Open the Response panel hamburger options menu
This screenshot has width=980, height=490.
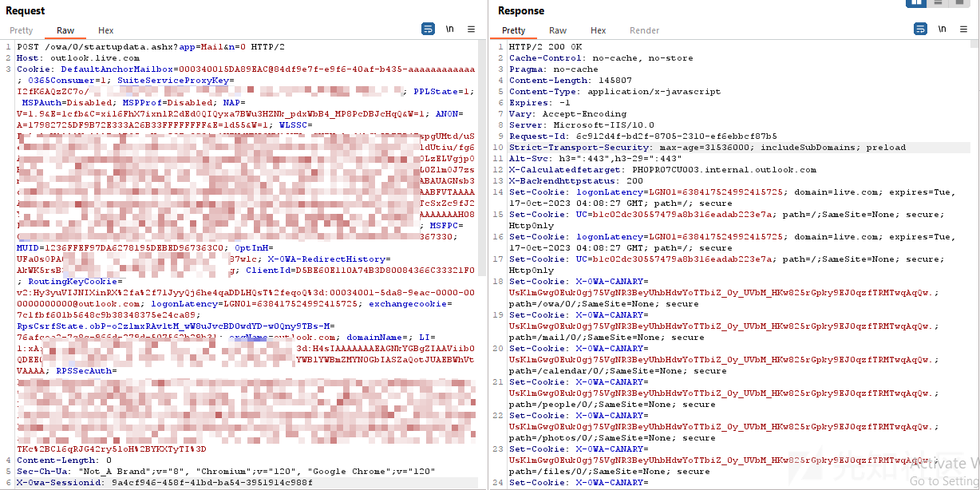964,29
